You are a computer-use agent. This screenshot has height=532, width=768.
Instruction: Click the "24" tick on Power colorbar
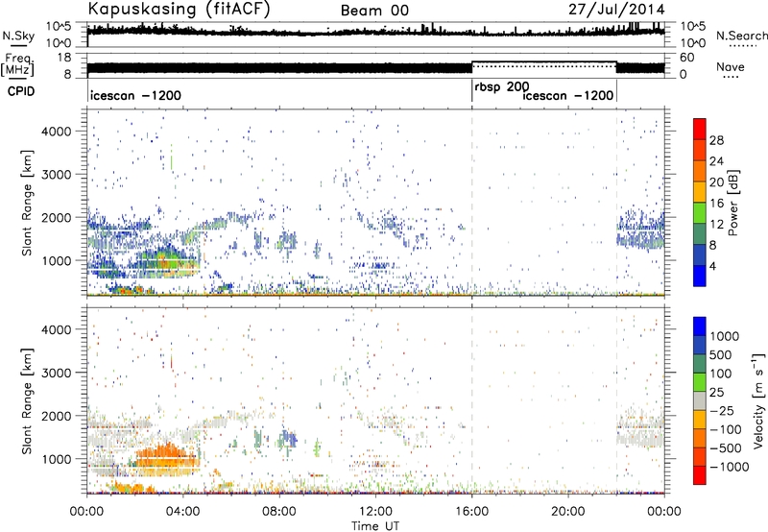(716, 161)
